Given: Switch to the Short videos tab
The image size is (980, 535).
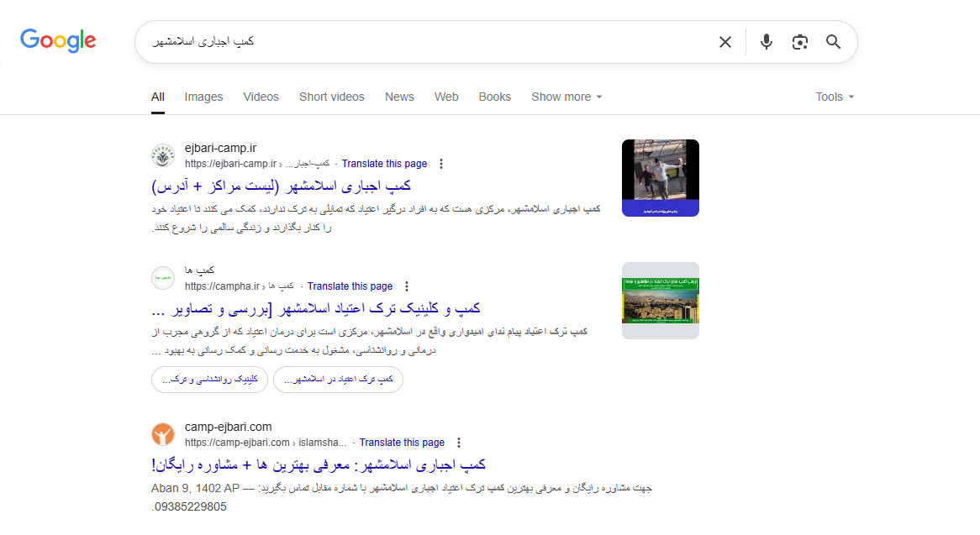Looking at the screenshot, I should click(331, 97).
